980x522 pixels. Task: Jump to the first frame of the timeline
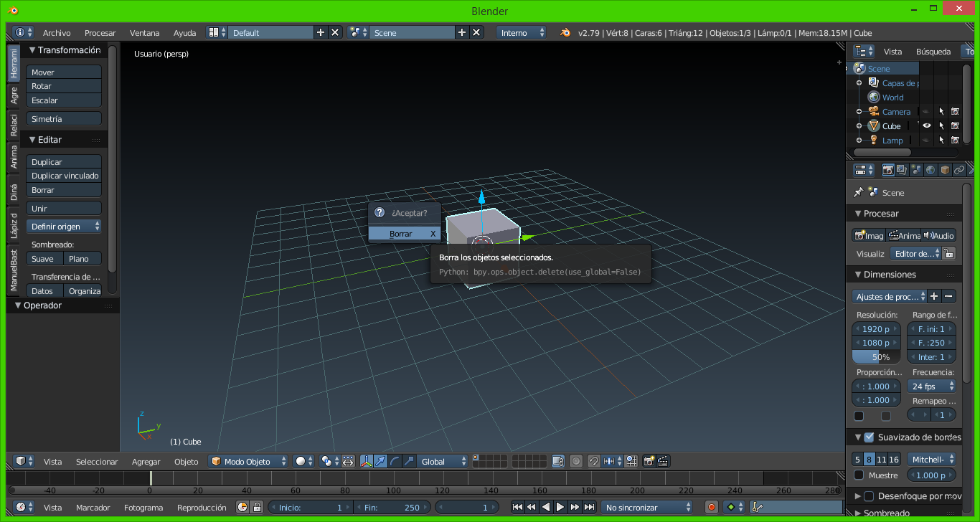pos(517,507)
